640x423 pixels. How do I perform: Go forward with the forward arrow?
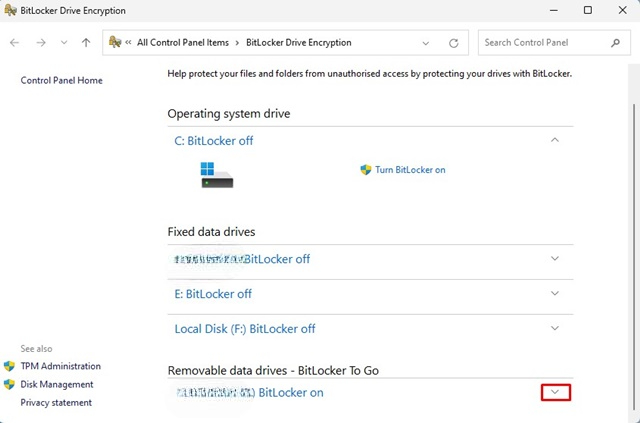[x=41, y=42]
